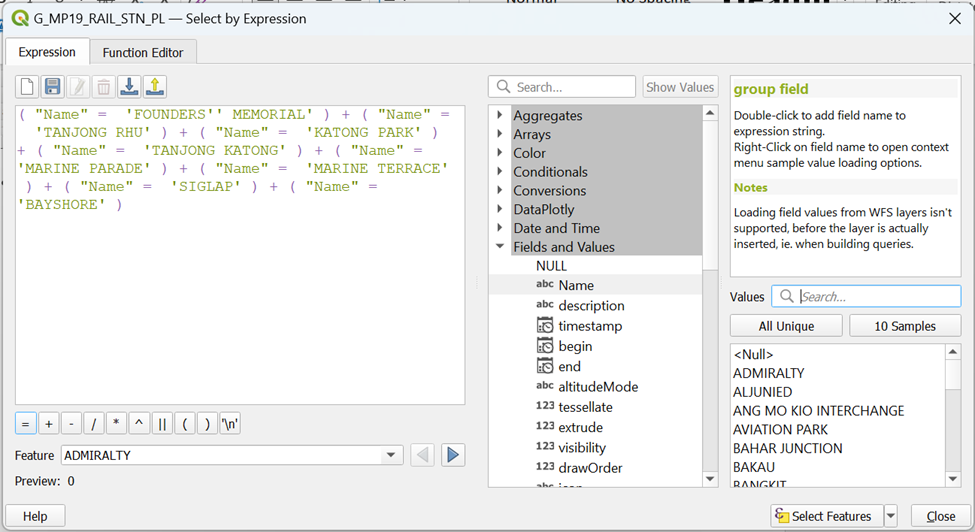Image resolution: width=975 pixels, height=532 pixels.
Task: Switch to the Function Editor tab
Action: pyautogui.click(x=143, y=53)
